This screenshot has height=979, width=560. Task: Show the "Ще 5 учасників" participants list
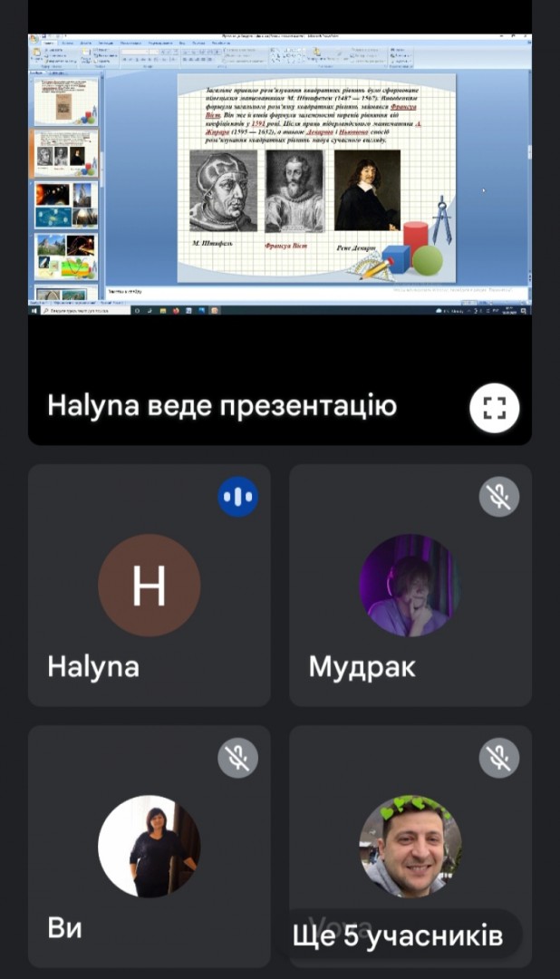(398, 935)
